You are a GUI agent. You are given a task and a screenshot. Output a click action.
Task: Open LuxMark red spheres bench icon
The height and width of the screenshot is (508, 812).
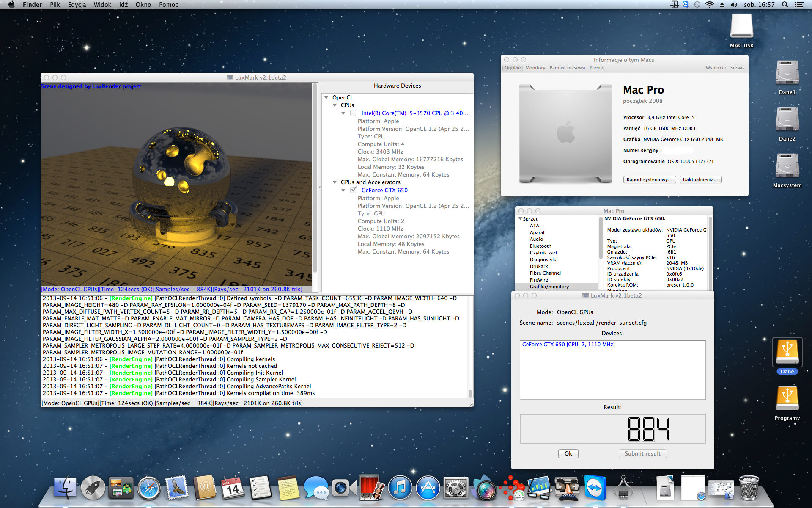tap(512, 488)
